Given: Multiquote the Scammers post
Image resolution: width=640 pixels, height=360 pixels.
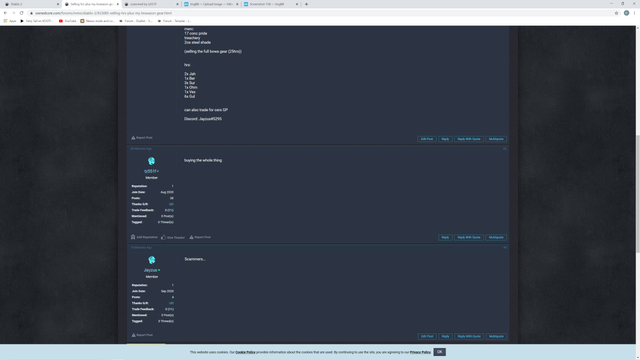Looking at the screenshot, I should click(496, 336).
